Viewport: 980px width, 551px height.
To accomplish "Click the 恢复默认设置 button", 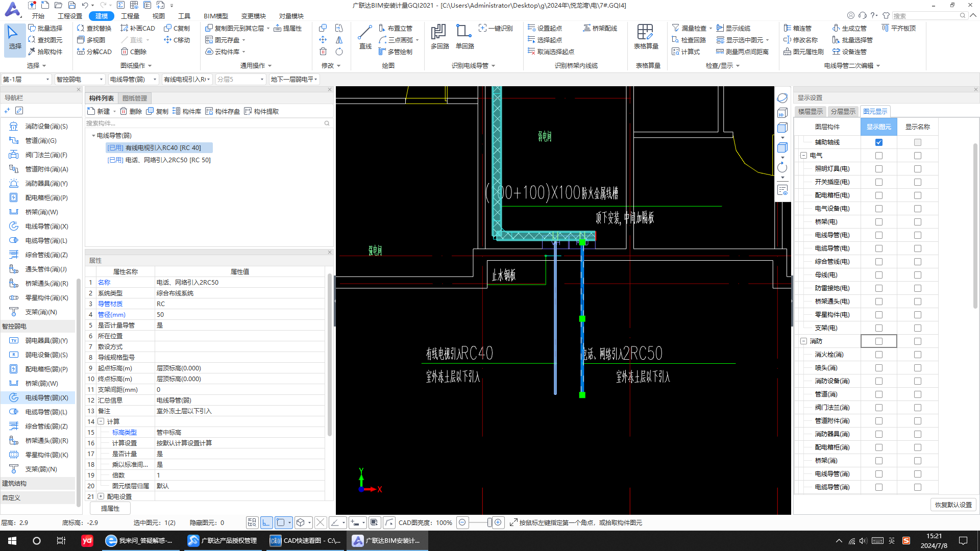I will pos(953,505).
